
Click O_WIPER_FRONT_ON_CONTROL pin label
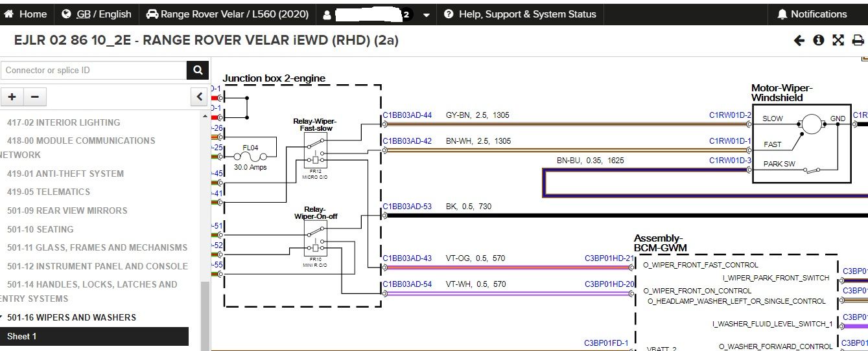697,291
